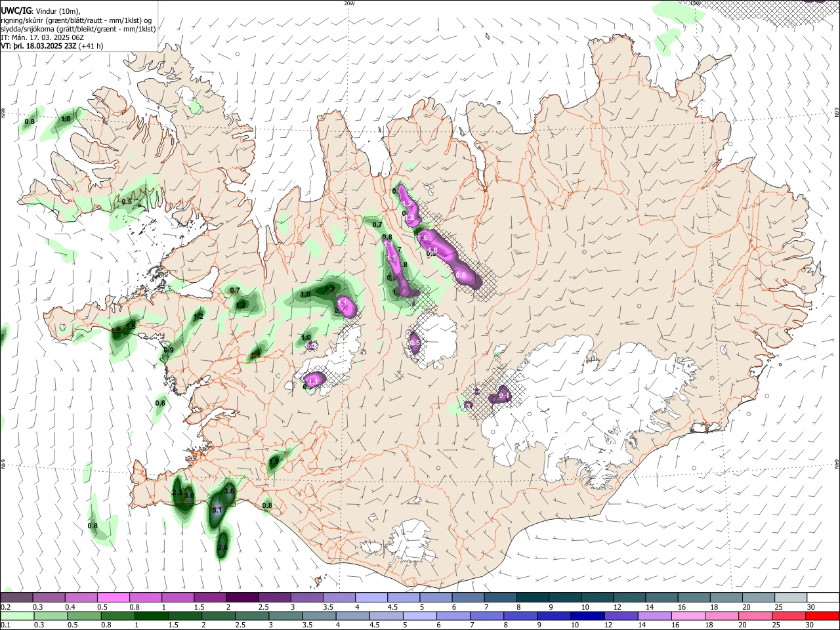Select pink rain scale swatch between 16 and 18
This screenshot has width=840, height=630.
tap(688, 616)
